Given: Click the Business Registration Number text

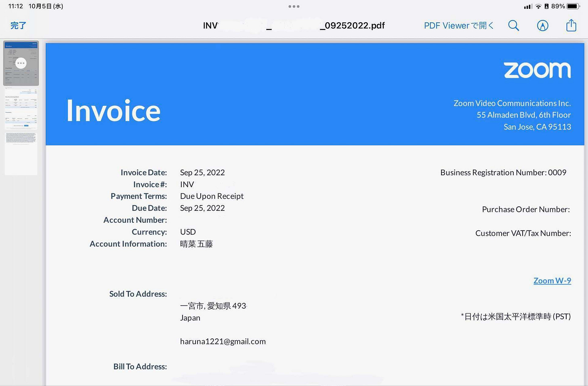Looking at the screenshot, I should coord(503,172).
